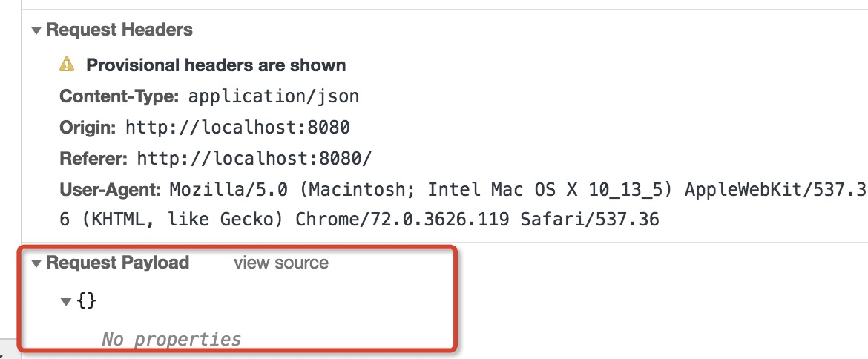Click the yellow provisional headers warning icon

[x=67, y=65]
